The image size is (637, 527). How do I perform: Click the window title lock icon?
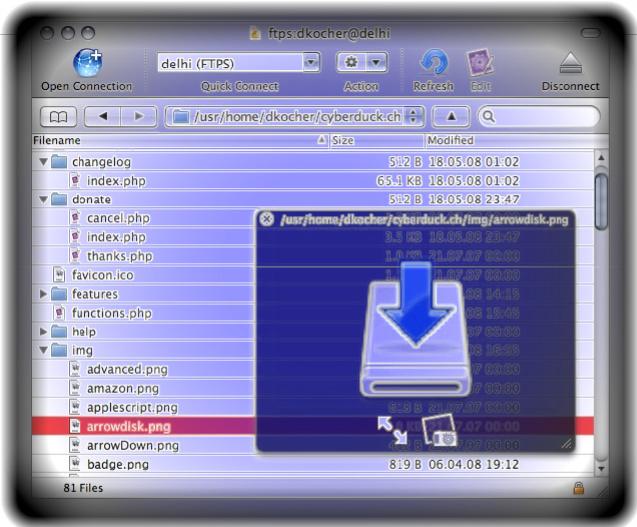[255, 33]
